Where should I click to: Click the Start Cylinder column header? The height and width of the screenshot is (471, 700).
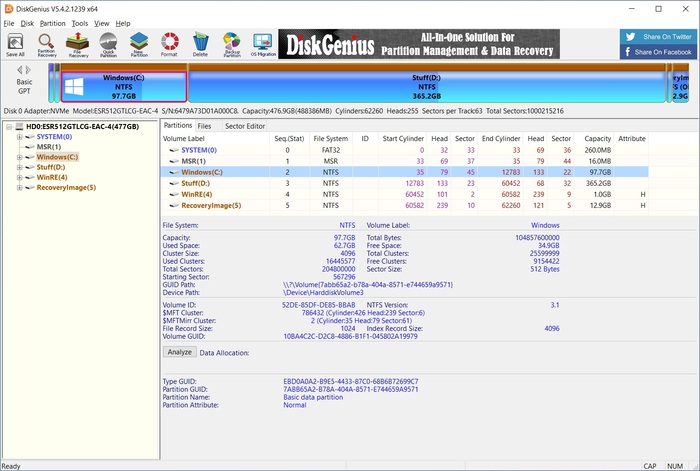[x=402, y=138]
